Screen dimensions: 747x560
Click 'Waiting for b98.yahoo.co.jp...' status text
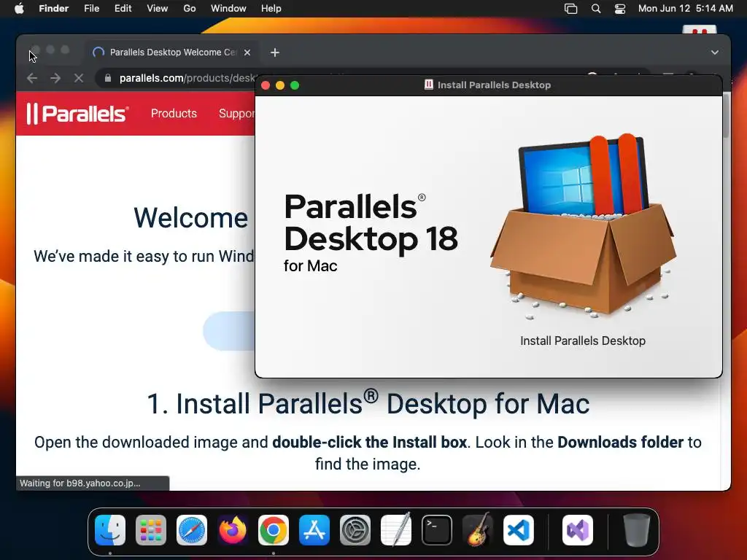(x=80, y=483)
